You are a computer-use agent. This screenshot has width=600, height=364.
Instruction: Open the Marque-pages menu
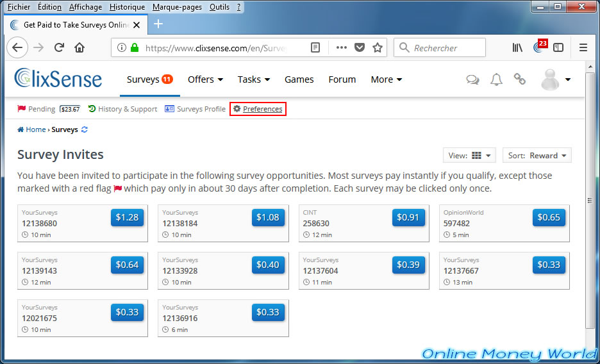(x=177, y=7)
